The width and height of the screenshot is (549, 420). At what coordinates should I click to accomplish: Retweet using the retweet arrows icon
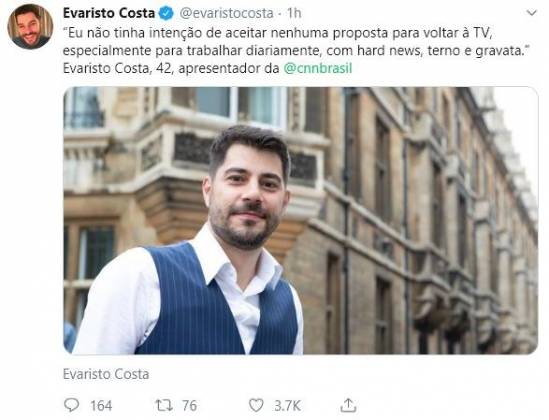coord(164,405)
